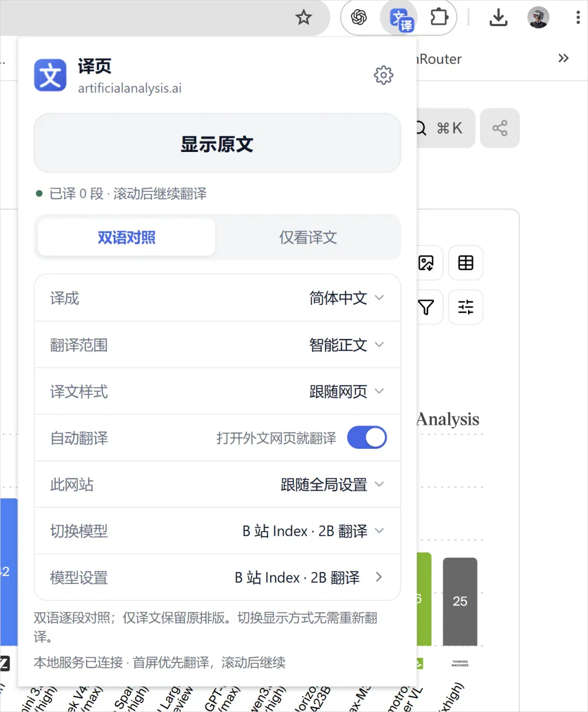
Task: Click the 译页 translate extension toolbar icon
Action: tap(402, 19)
